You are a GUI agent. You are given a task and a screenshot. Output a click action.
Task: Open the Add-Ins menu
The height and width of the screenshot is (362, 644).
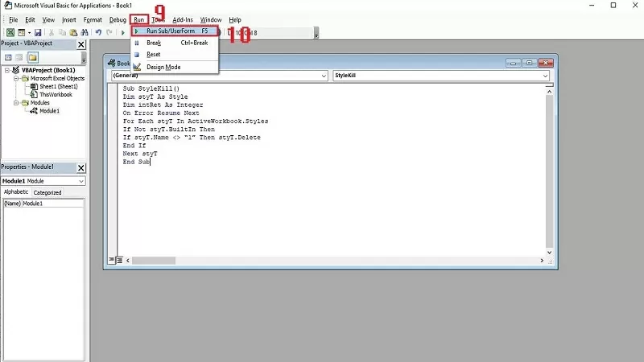point(183,19)
